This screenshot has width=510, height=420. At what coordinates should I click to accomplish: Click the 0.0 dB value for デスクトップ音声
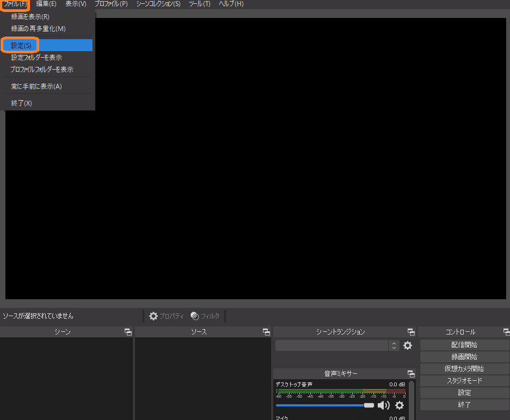pos(397,384)
